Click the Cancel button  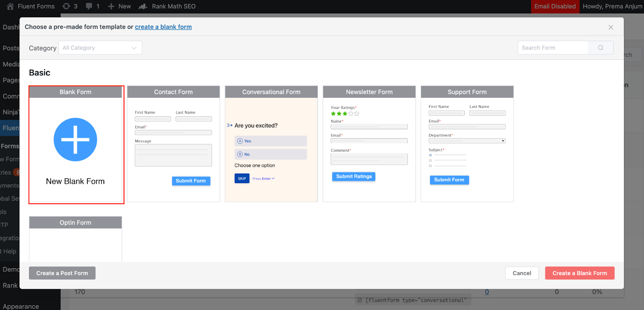(x=522, y=273)
